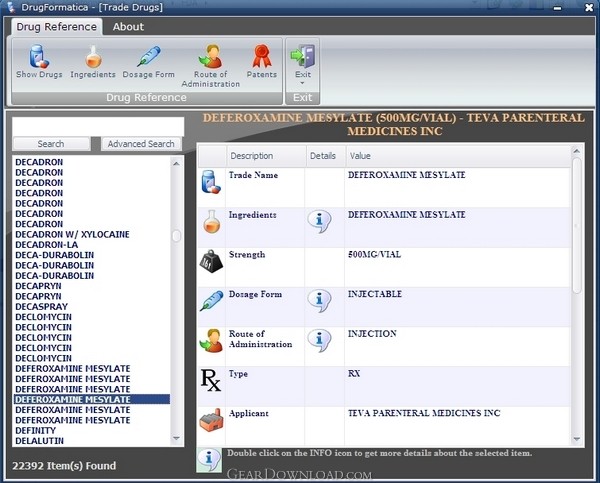The height and width of the screenshot is (483, 600).
Task: Click the Dosage Form syringe icon in table
Action: 211,300
